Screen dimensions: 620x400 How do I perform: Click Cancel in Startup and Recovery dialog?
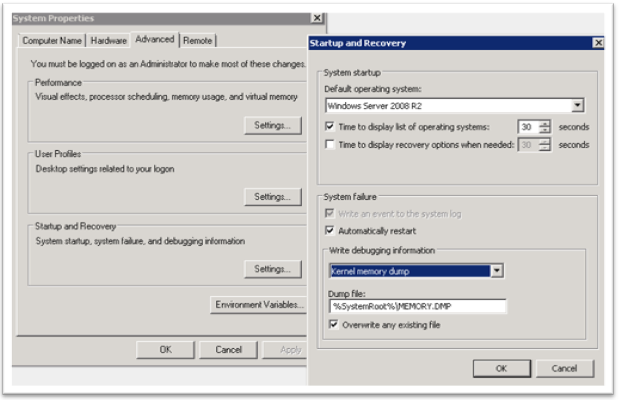(x=564, y=368)
